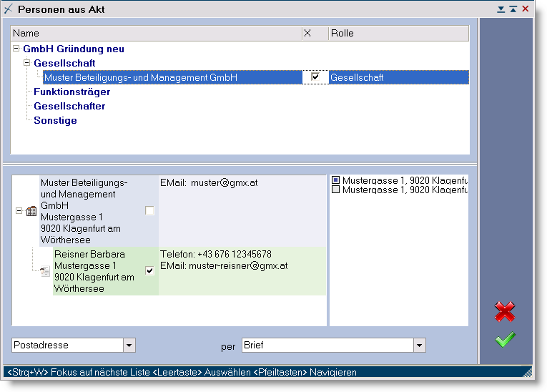The height and width of the screenshot is (392, 547).
Task: Click the red X cancel icon
Action: pyautogui.click(x=505, y=312)
